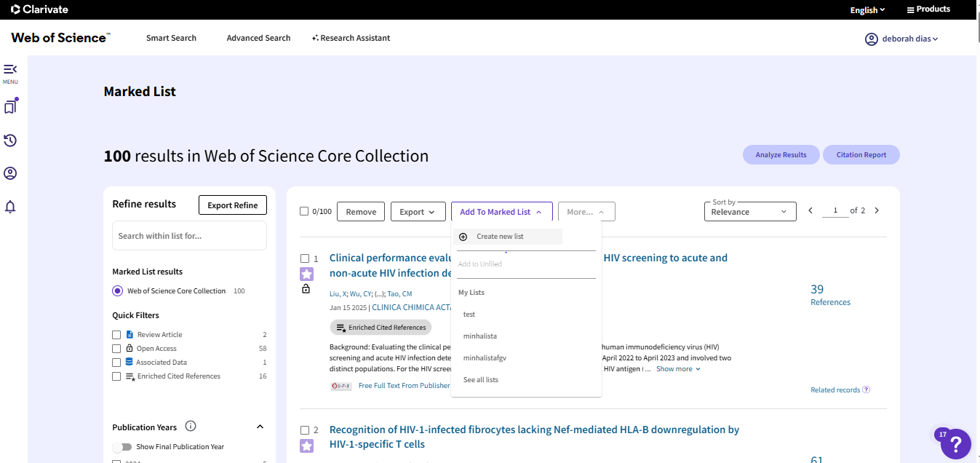The height and width of the screenshot is (463, 980).
Task: Open the notifications bell icon
Action: click(10, 207)
